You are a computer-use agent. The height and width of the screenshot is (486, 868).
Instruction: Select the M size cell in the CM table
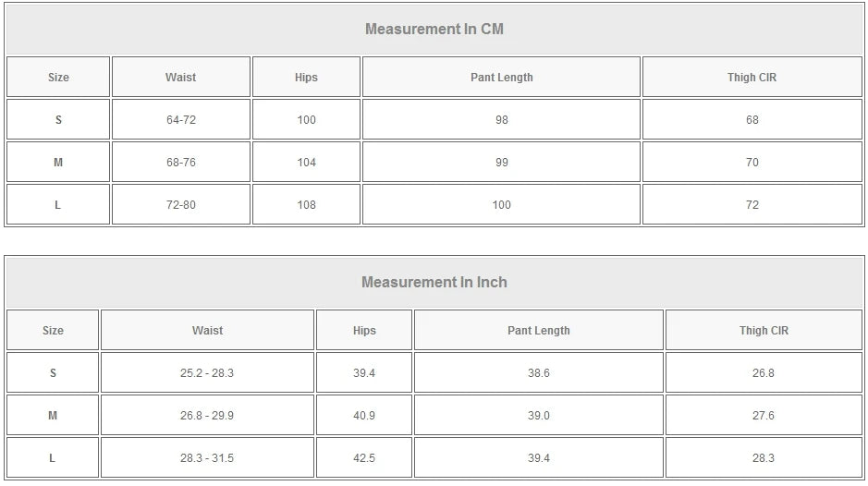click(x=58, y=163)
